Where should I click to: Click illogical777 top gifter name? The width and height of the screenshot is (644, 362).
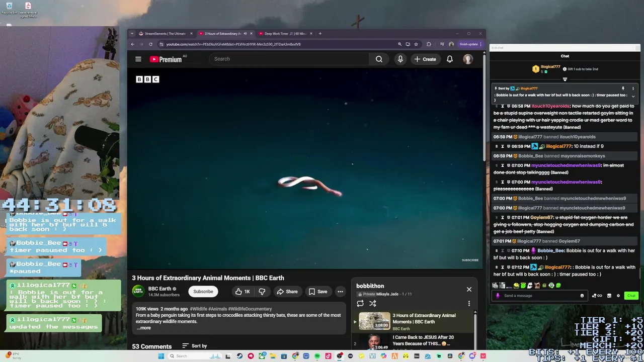(550, 67)
